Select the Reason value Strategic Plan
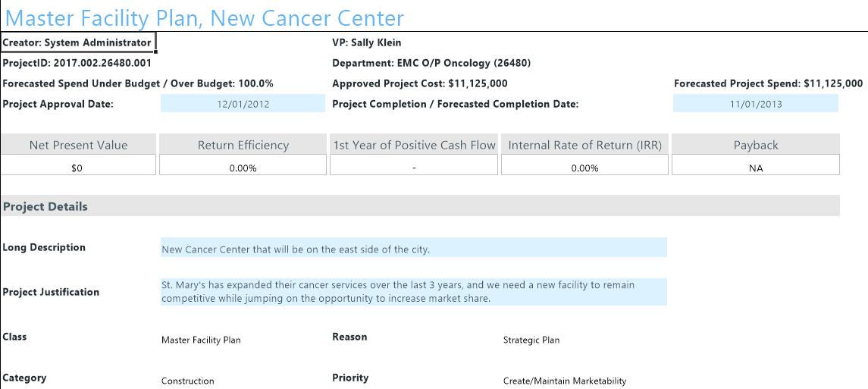Image resolution: width=868 pixels, height=389 pixels. click(531, 340)
